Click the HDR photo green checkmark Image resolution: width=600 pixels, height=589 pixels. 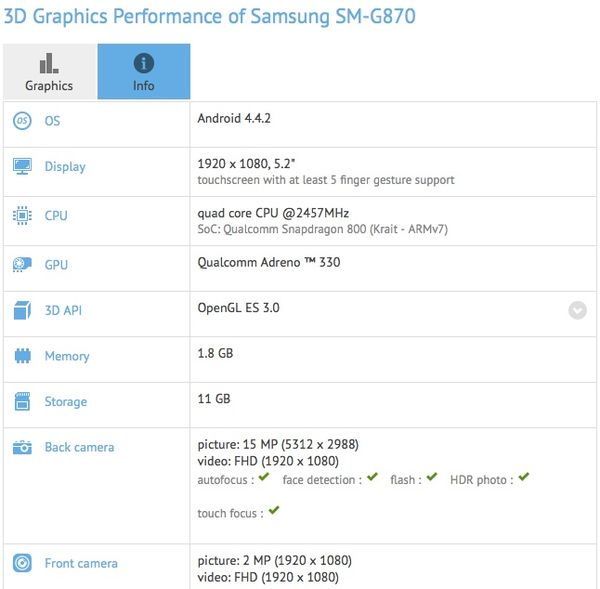click(x=523, y=478)
